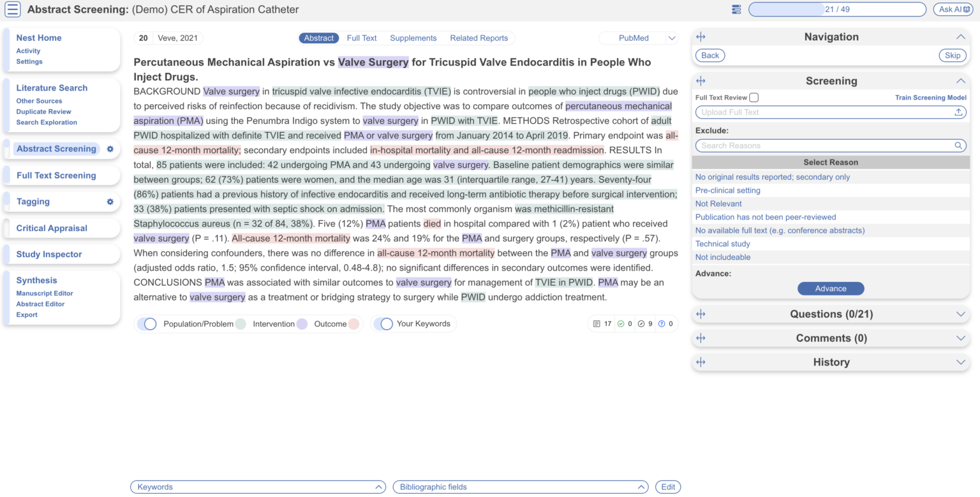Open the Upload Full Text control
Image resolution: width=980 pixels, height=497 pixels.
830,112
